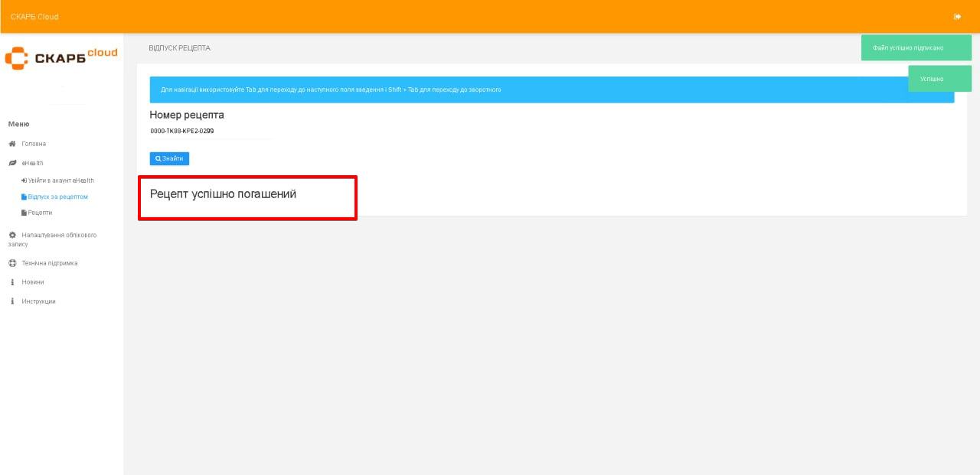Click the orange СКАРБ cloud logo
Screen dimensions: 980x475
pos(61,57)
